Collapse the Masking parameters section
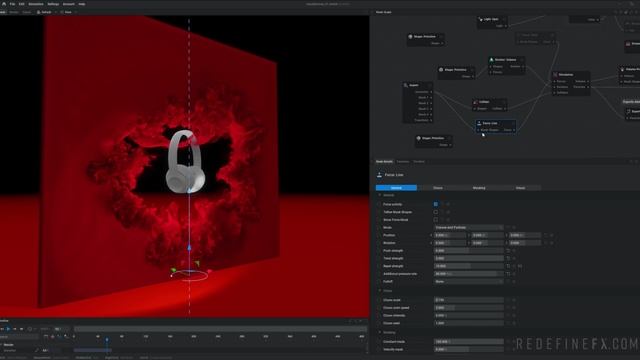 coord(380,332)
